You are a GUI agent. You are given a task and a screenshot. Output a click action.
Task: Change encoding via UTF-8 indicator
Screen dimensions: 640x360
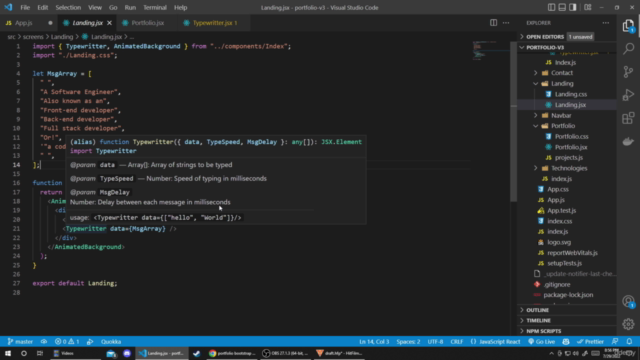click(435, 342)
